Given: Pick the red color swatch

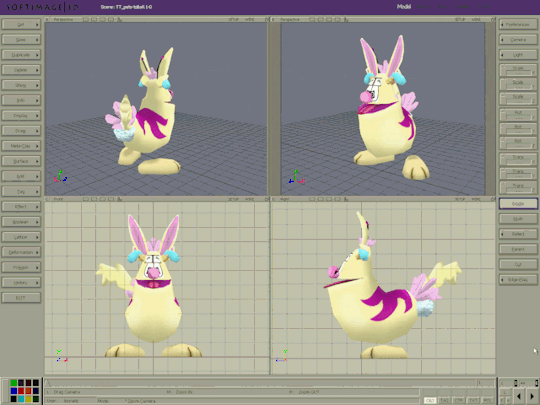Looking at the screenshot, I should [21, 391].
